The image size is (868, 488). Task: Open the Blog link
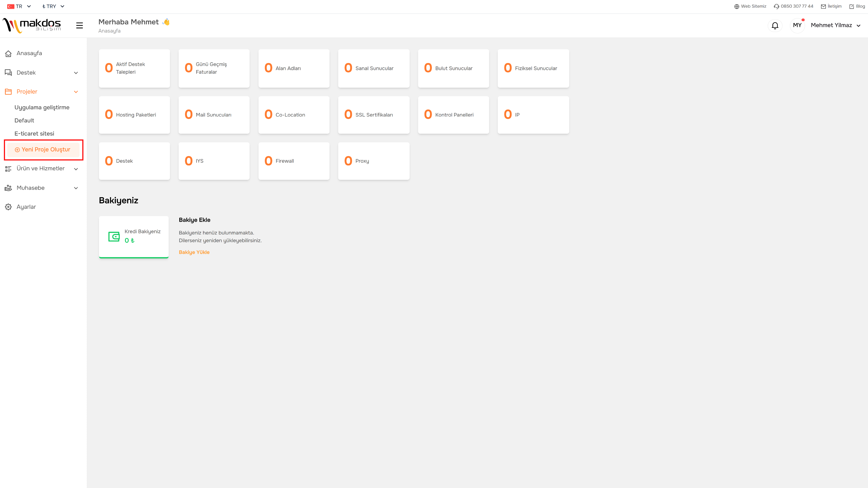click(857, 6)
